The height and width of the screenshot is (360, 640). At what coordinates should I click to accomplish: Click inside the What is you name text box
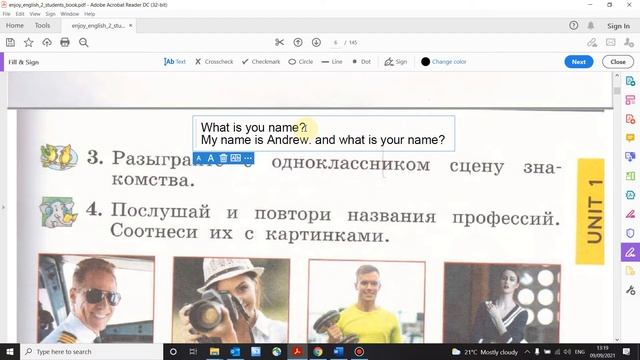tap(323, 133)
